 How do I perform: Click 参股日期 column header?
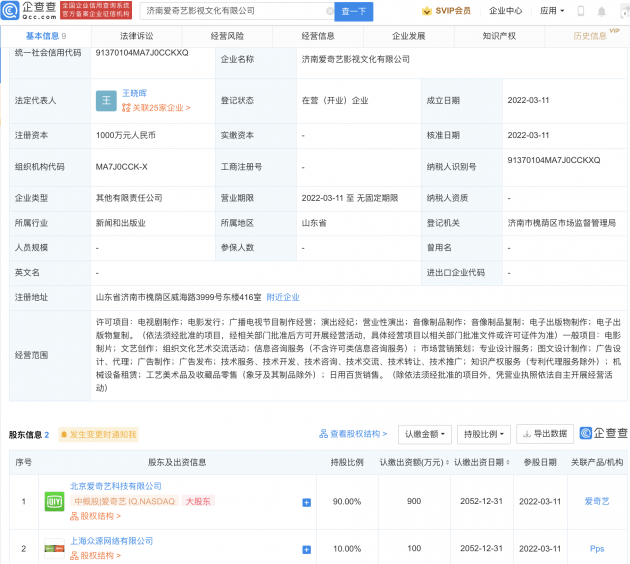click(x=540, y=463)
